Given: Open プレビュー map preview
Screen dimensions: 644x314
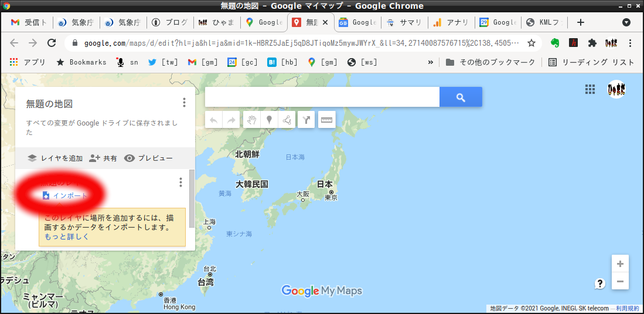Looking at the screenshot, I should [x=148, y=158].
